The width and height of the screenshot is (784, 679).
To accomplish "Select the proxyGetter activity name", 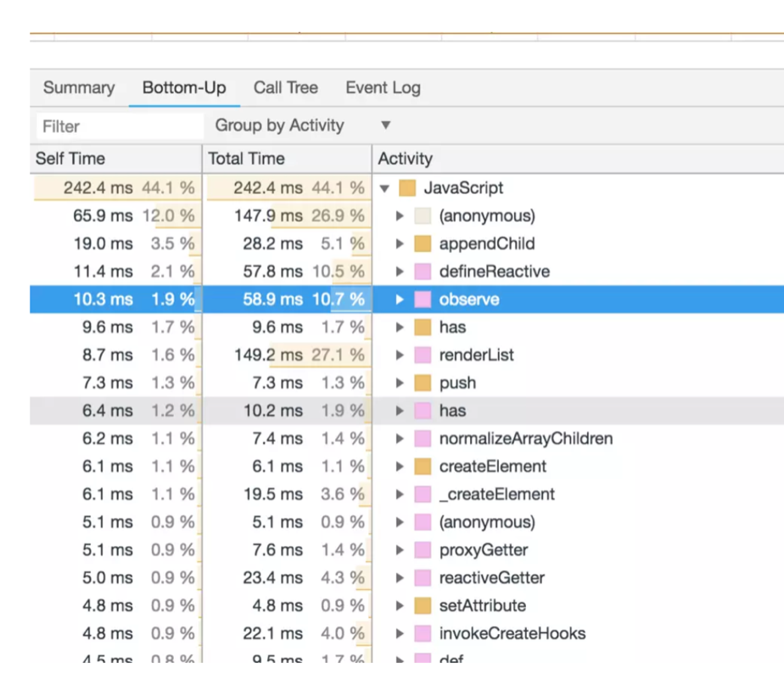I will tap(484, 551).
